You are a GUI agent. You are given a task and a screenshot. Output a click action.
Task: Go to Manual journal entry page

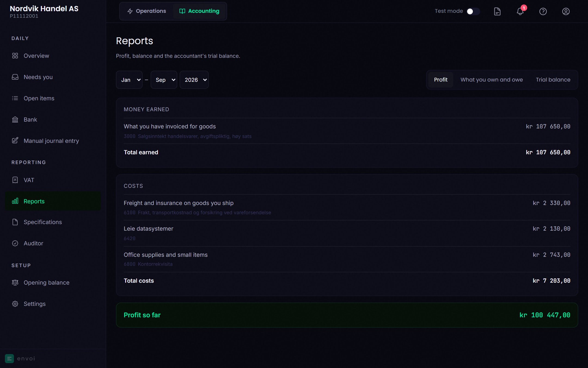click(53, 141)
